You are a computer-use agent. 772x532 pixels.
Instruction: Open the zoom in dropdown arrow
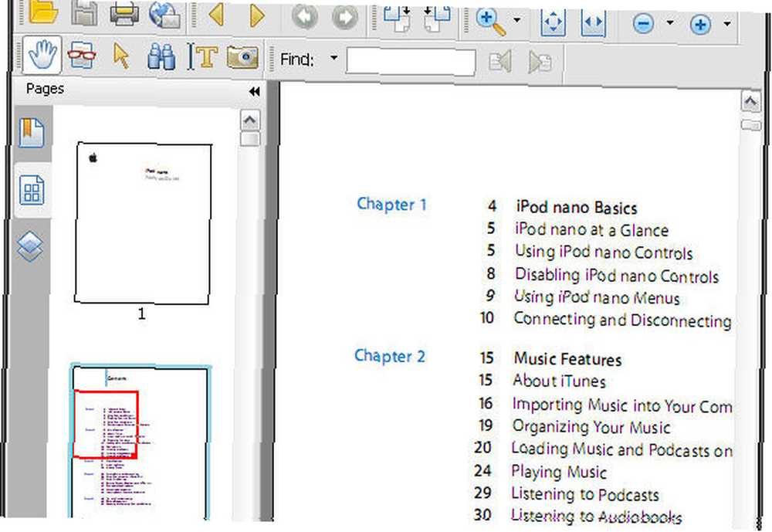pos(727,24)
